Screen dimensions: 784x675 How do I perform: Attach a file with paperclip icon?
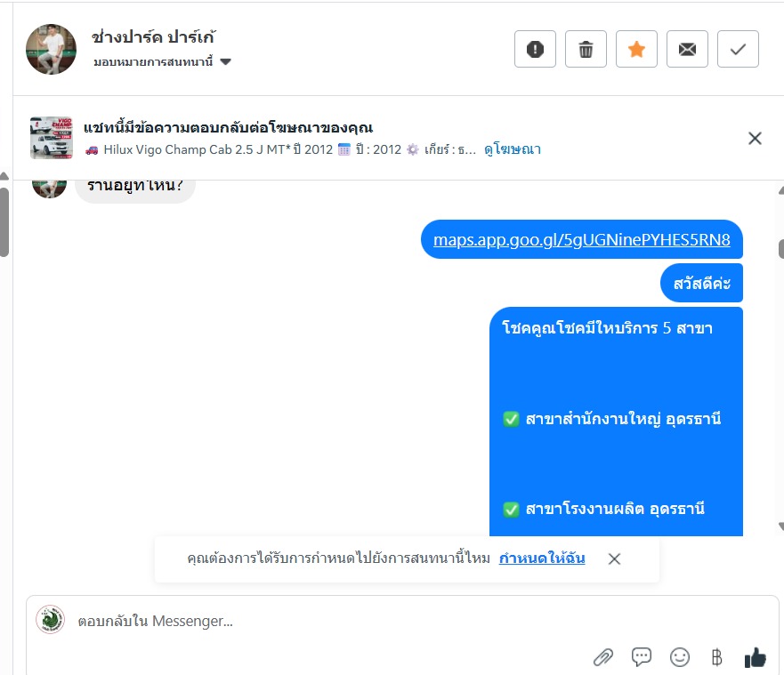603,657
